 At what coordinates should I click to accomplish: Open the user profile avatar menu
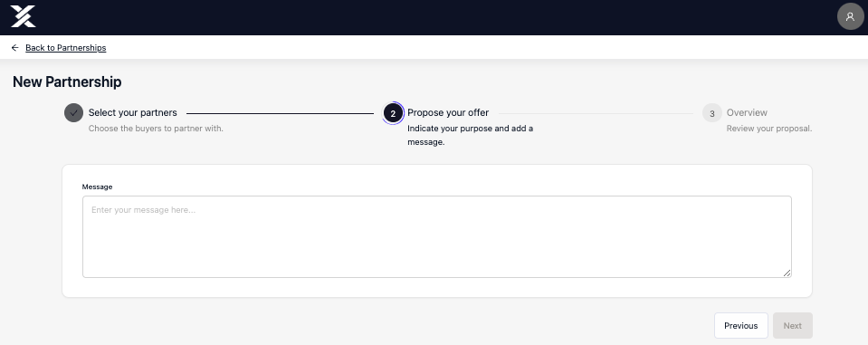tap(850, 16)
